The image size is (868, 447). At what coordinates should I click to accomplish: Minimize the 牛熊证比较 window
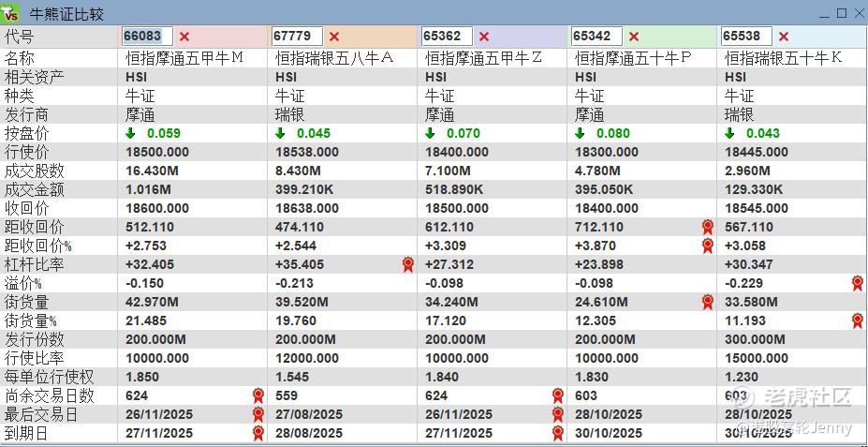coord(826,14)
